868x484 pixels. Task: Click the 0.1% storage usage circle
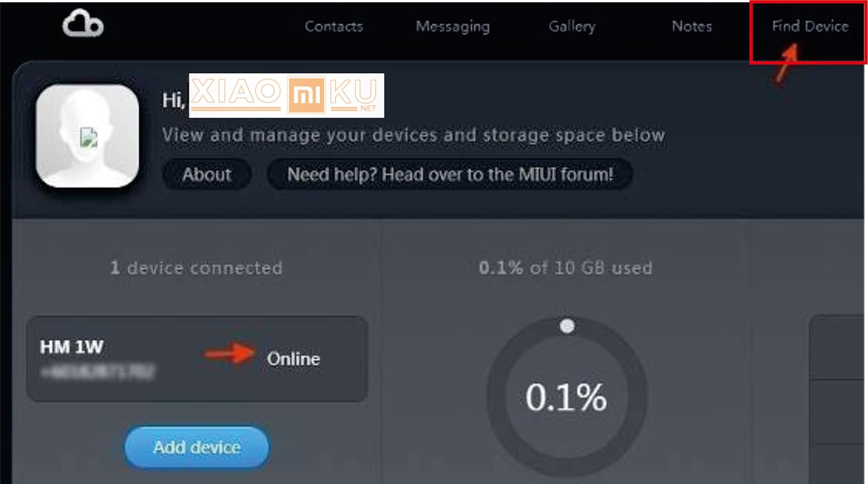pos(566,397)
